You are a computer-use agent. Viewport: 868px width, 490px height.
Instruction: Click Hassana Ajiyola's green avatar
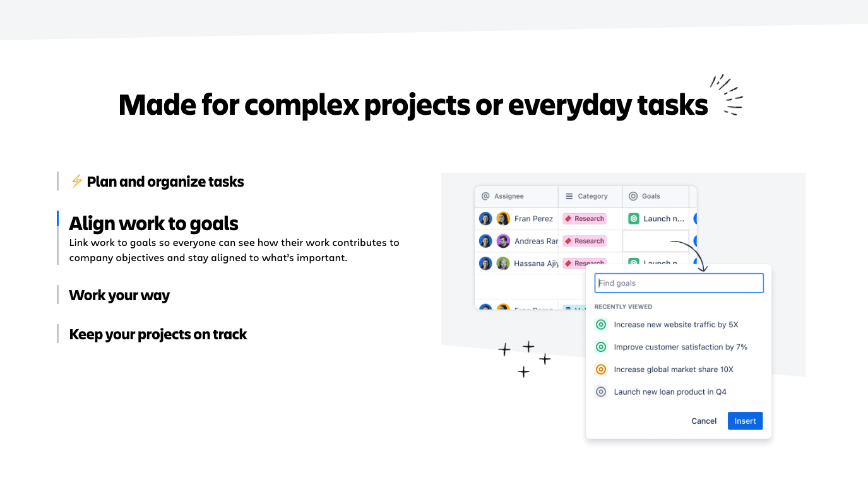[503, 263]
